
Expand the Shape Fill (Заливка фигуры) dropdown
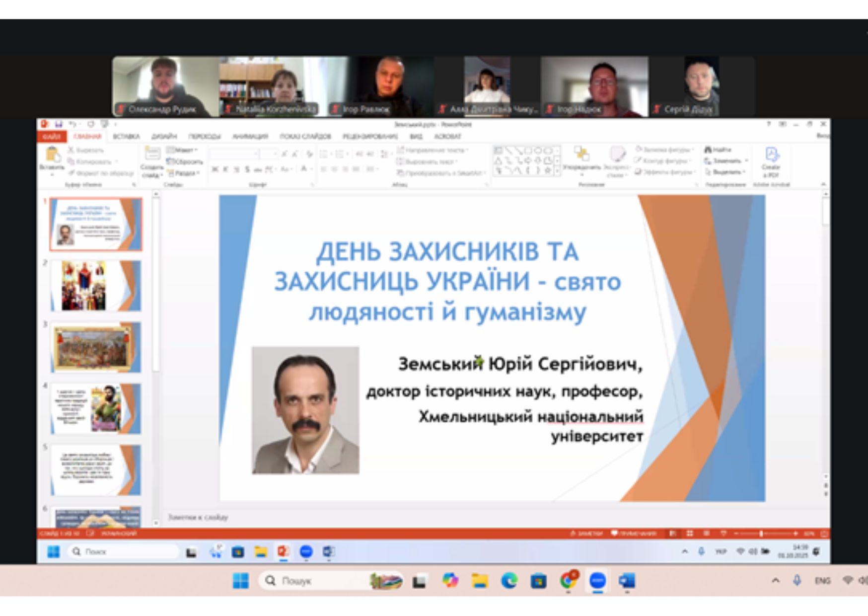[664, 150]
